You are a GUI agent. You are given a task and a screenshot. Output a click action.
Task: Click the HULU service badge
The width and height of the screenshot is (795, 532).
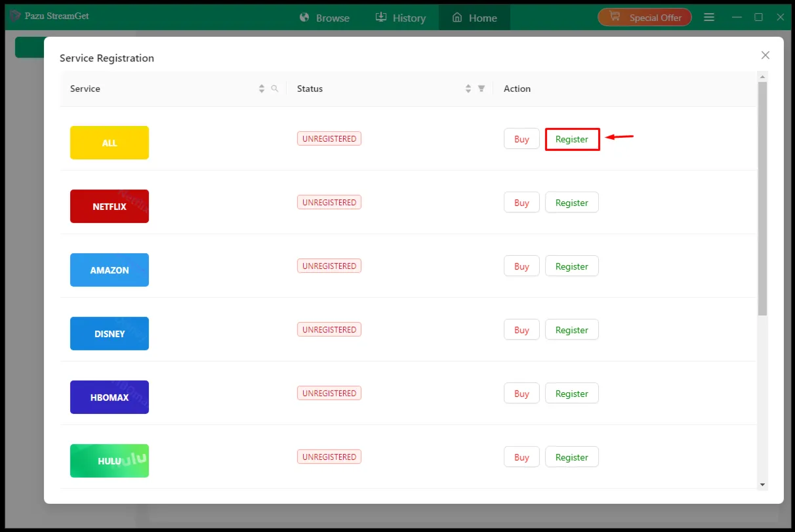point(110,460)
